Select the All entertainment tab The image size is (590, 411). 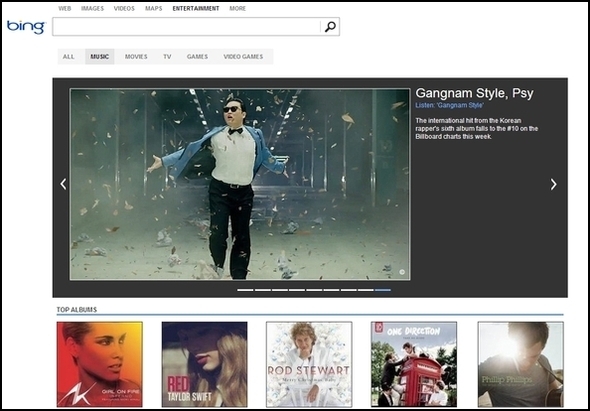[x=68, y=56]
